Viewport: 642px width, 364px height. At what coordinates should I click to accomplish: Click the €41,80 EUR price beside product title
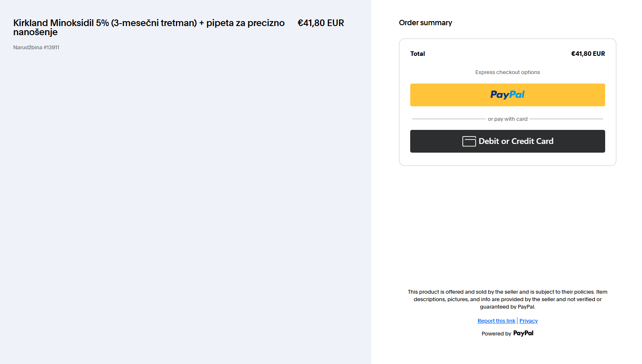click(321, 23)
